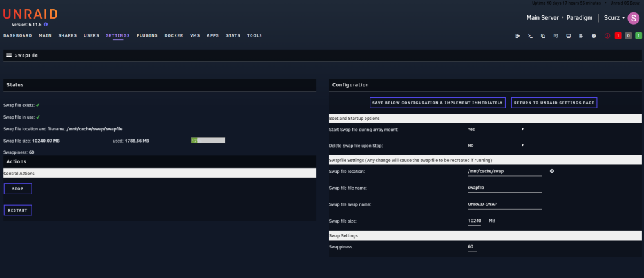644x278 pixels.
Task: Open the File Manager copy icon
Action: (x=543, y=36)
